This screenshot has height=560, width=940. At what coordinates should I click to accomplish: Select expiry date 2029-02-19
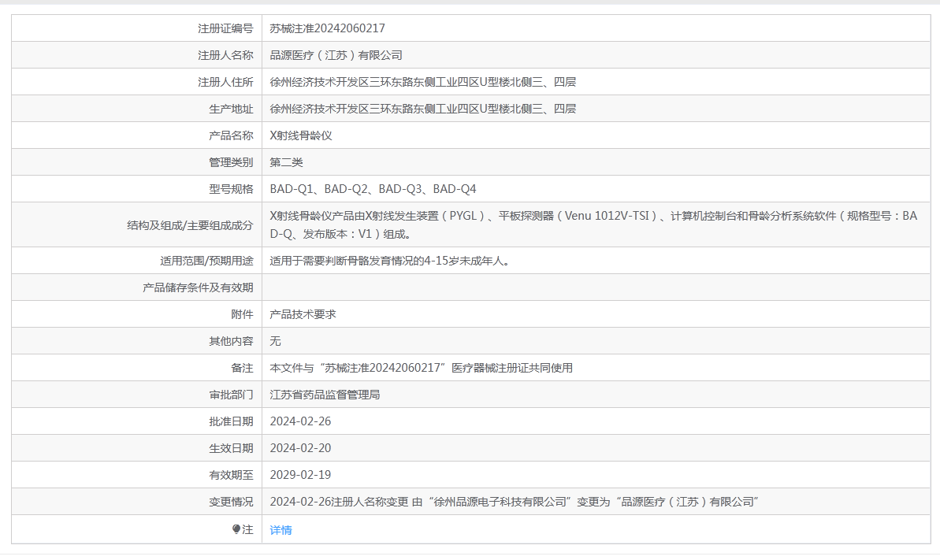[300, 475]
